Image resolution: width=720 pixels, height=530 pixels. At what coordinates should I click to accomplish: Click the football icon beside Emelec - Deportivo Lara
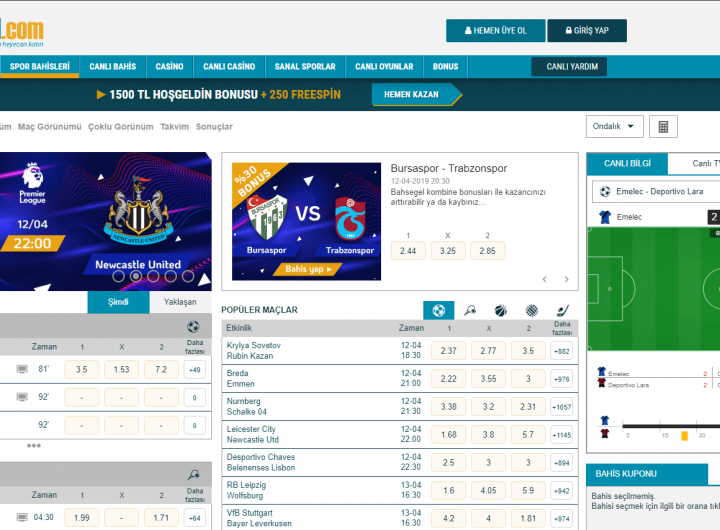tap(605, 192)
